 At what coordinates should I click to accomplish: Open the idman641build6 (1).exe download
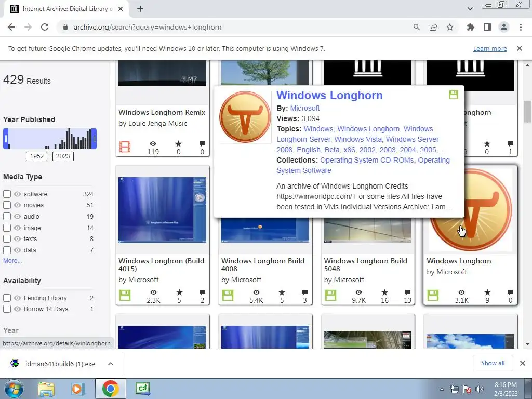pyautogui.click(x=60, y=364)
